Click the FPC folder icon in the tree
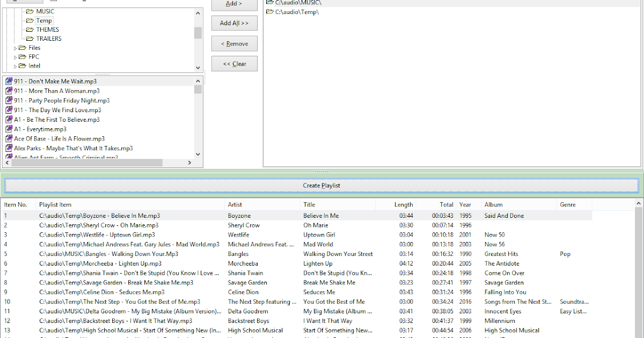 [x=23, y=57]
